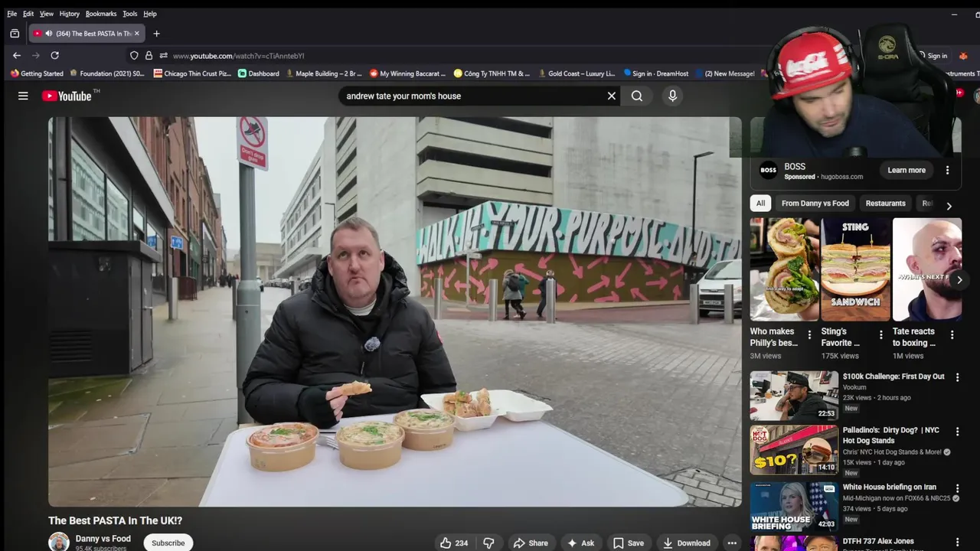Click the Sign in button
The height and width of the screenshot is (551, 980).
coord(937,56)
